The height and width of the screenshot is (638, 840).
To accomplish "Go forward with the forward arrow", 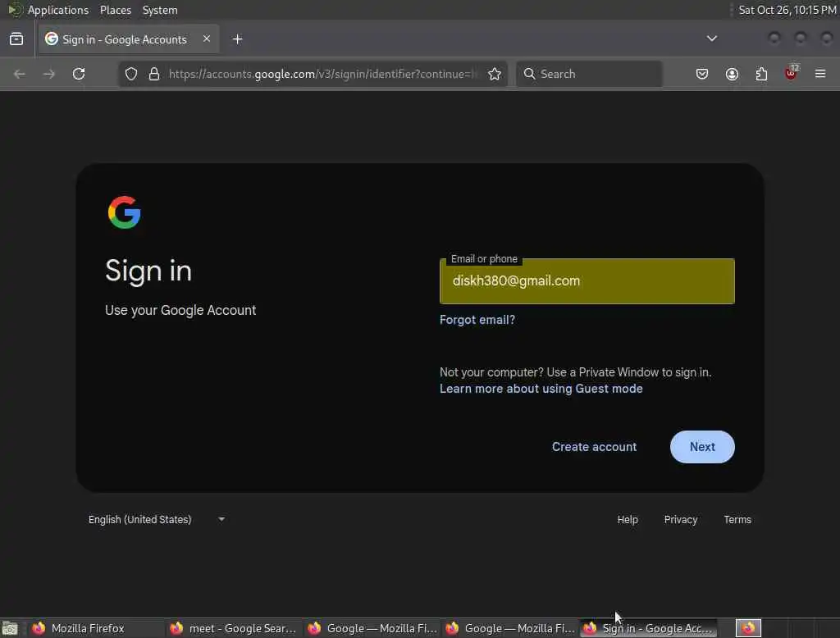I will 48,74.
